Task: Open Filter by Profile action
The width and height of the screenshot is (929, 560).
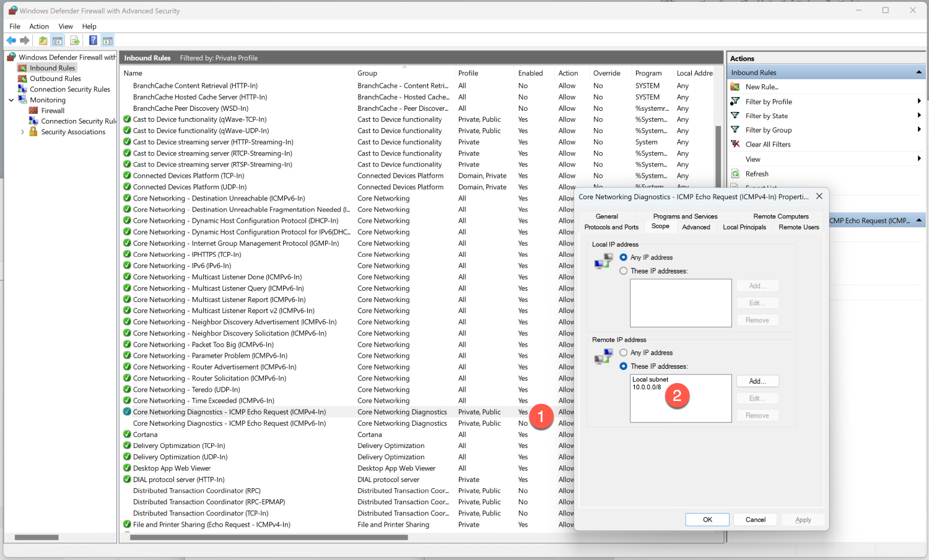Action: tap(769, 101)
